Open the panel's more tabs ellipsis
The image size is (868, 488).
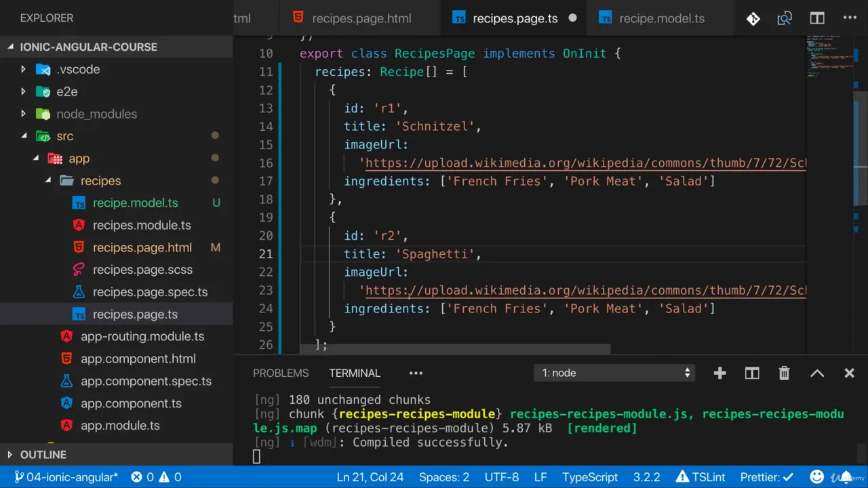point(416,373)
